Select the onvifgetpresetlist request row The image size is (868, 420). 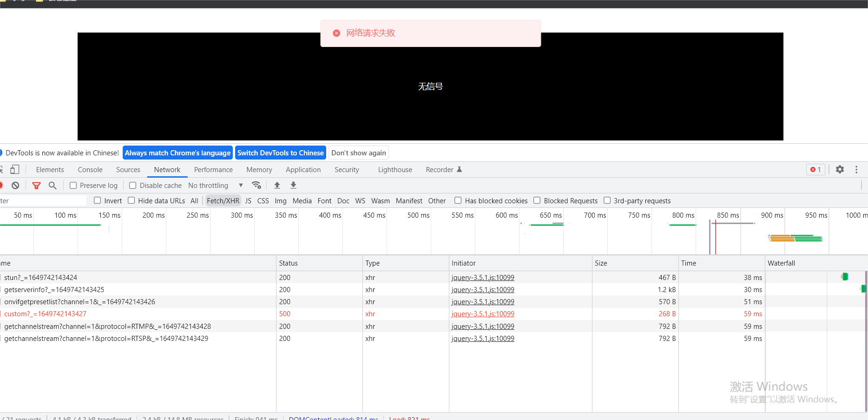point(433,301)
